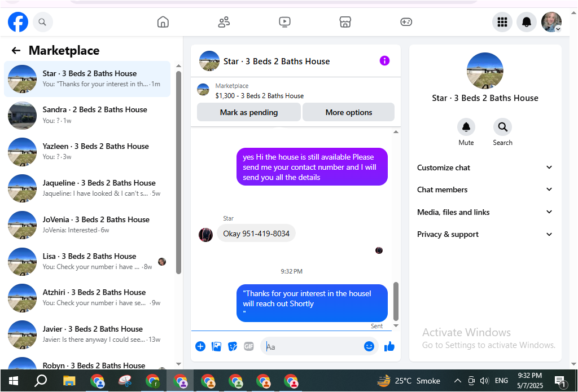Click the 'Thanks for your interest' sent bubble
The height and width of the screenshot is (392, 578).
tap(312, 303)
